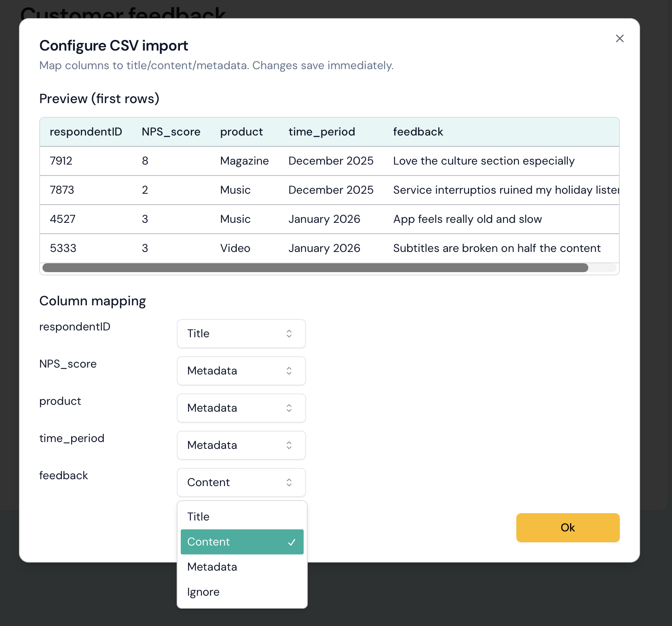
Task: Click the checkmark icon beside Content
Action: tap(292, 542)
